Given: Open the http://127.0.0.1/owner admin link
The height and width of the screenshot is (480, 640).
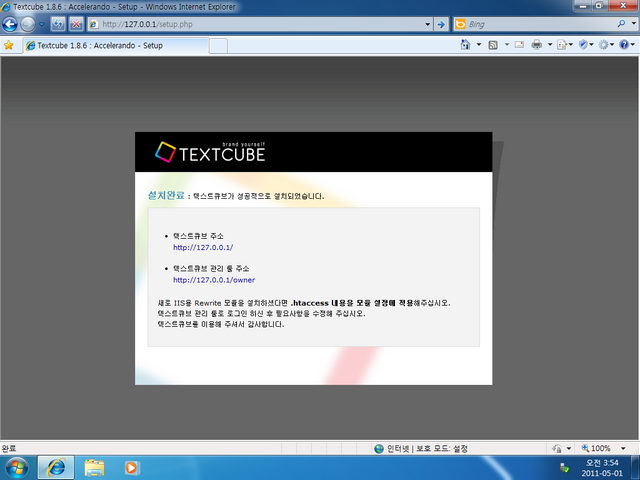Looking at the screenshot, I should [x=214, y=280].
